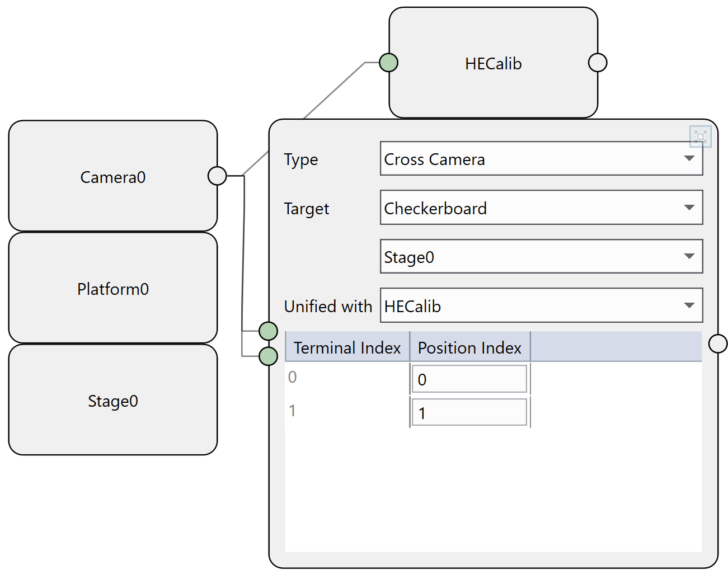This screenshot has width=728, height=574.
Task: Click Position Index field for terminal 1
Action: pos(469,413)
